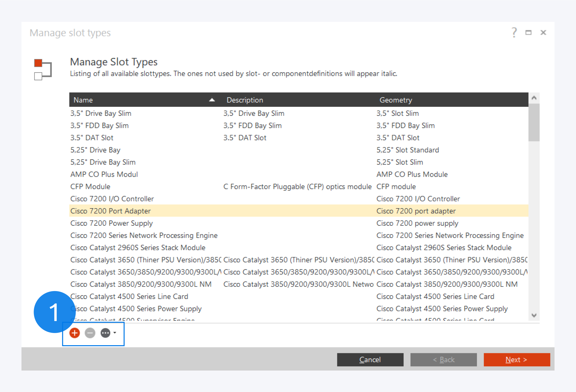
Task: Sort by the Geometry column header
Action: 396,100
